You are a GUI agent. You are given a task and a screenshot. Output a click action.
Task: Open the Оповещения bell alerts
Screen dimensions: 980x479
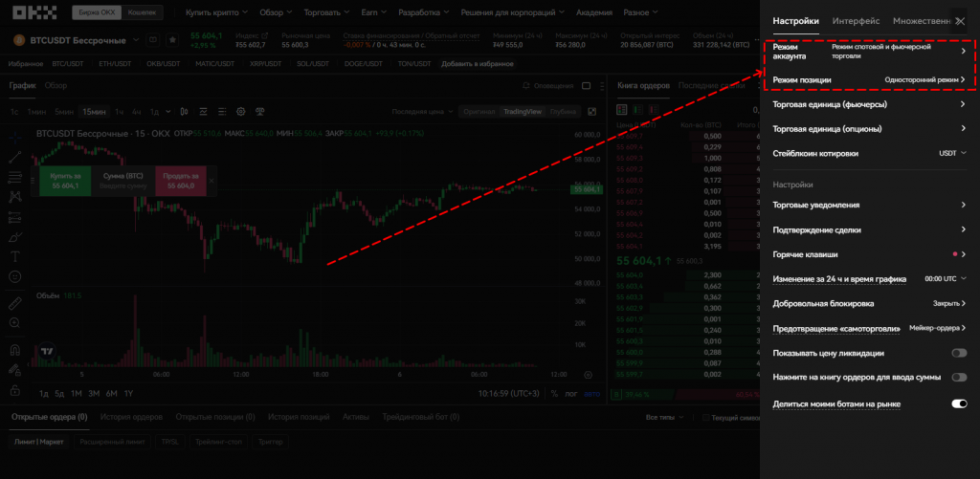(547, 85)
